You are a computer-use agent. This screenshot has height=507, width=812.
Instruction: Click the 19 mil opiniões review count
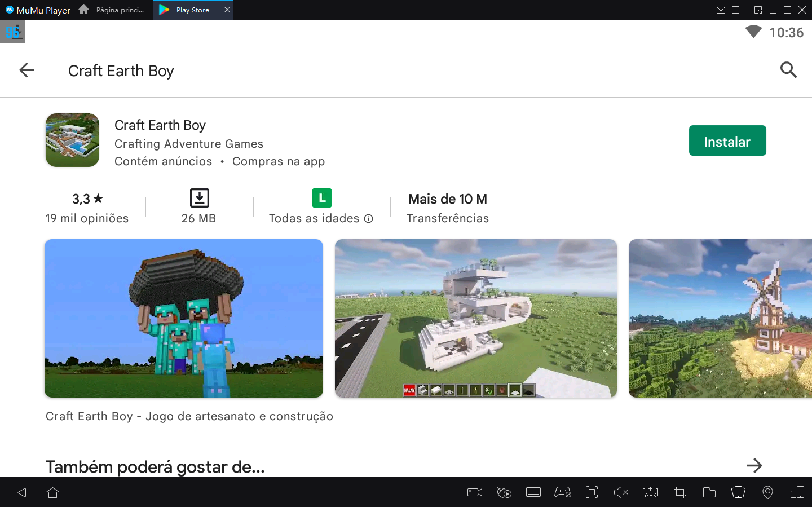[87, 218]
